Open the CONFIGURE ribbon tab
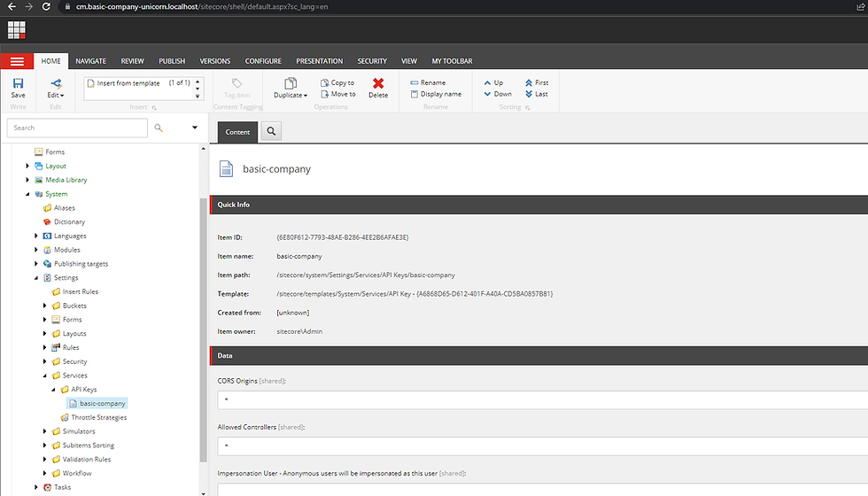 tap(263, 61)
